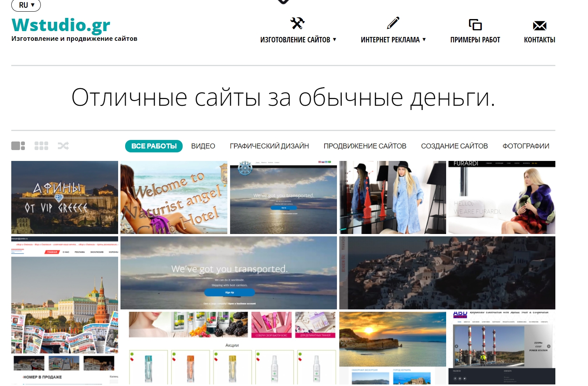Viewport: 588px width, 386px height.
Task: Open the ПРИМЕРЫ РАБОТ menu item
Action: [475, 40]
